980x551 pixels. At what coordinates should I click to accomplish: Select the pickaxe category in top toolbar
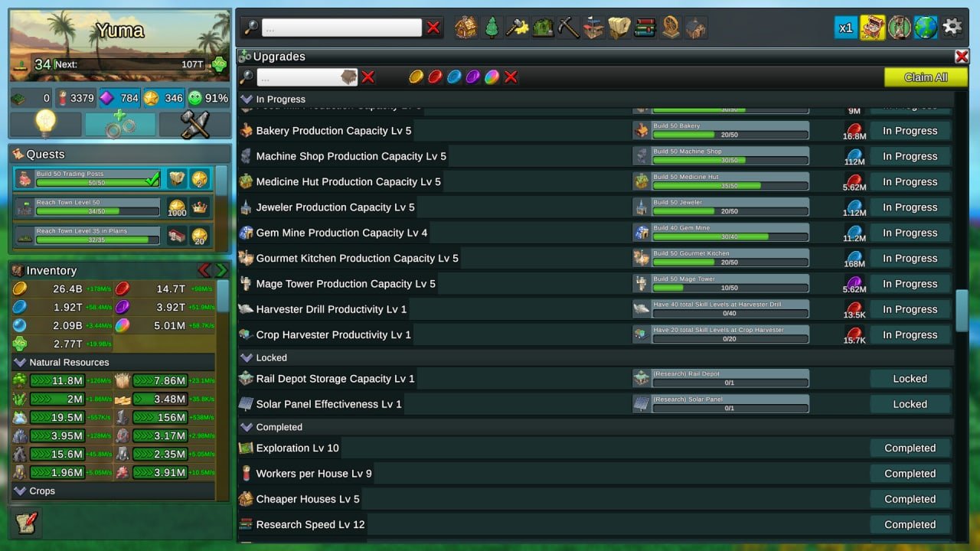coord(568,28)
